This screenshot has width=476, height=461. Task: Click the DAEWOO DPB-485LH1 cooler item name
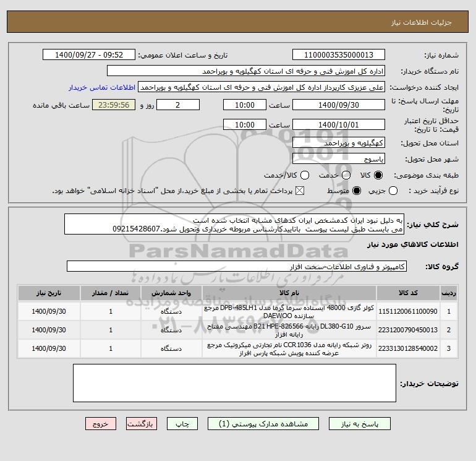tap(289, 311)
